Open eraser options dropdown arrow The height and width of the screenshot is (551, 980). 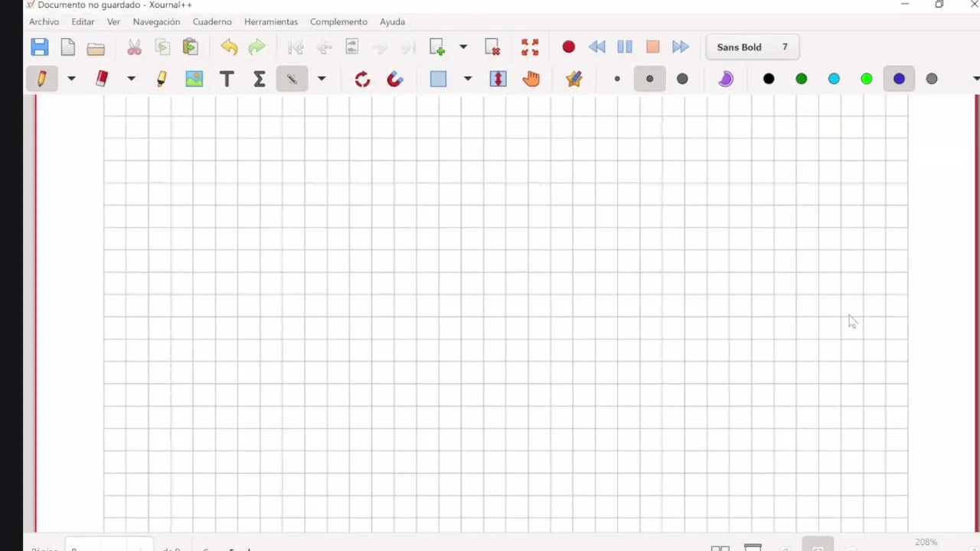(131, 79)
